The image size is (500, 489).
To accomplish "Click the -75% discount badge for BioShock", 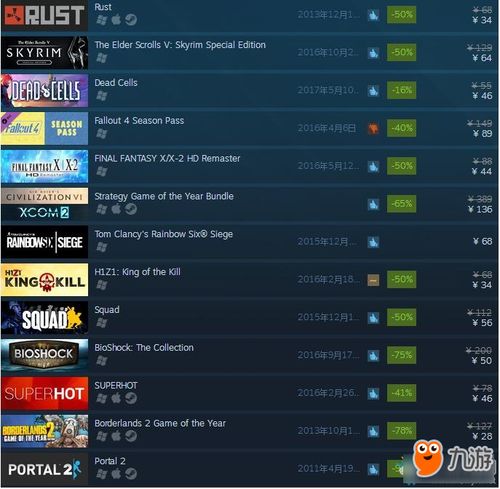I will (x=401, y=355).
